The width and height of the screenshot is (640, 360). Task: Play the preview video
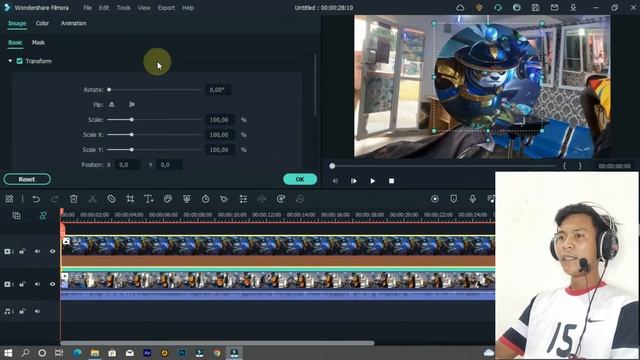tap(373, 181)
